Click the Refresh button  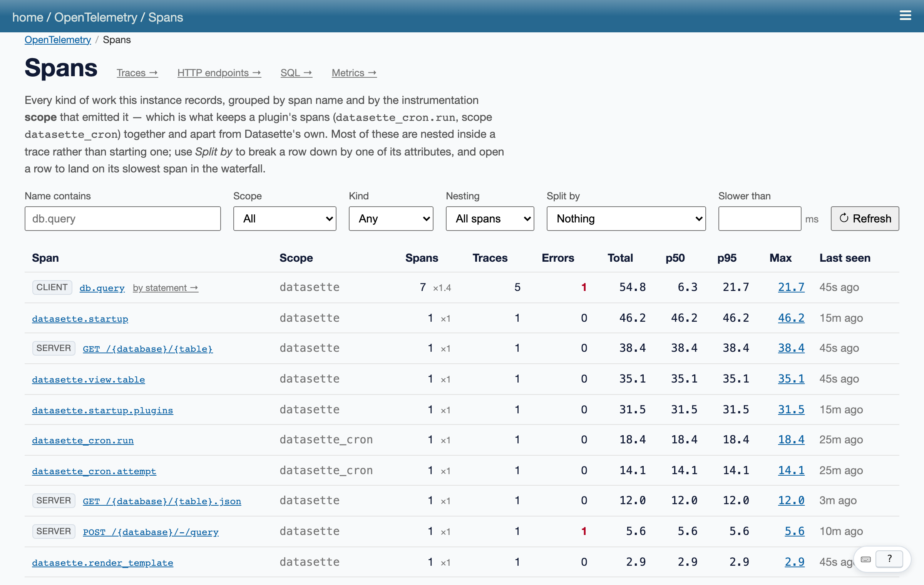coord(865,219)
